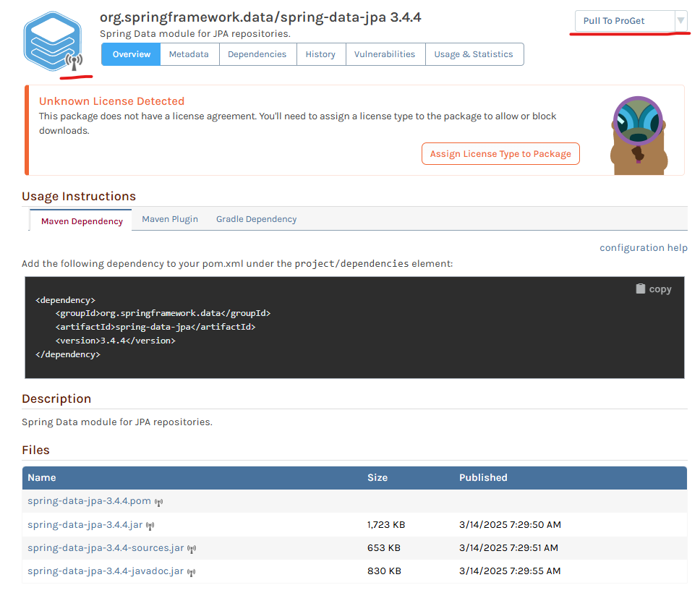Click the Usage Instructions heading
Screen dimensions: 700x598
(79, 197)
